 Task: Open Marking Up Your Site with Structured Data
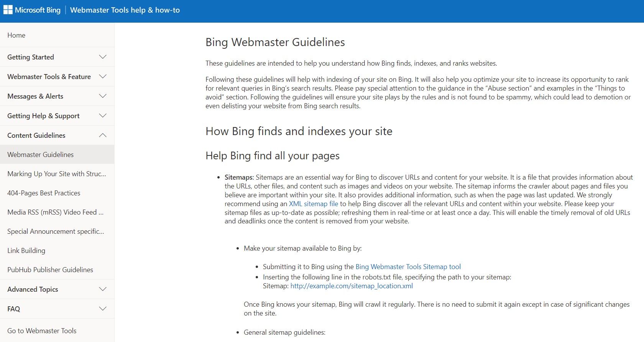(x=57, y=173)
